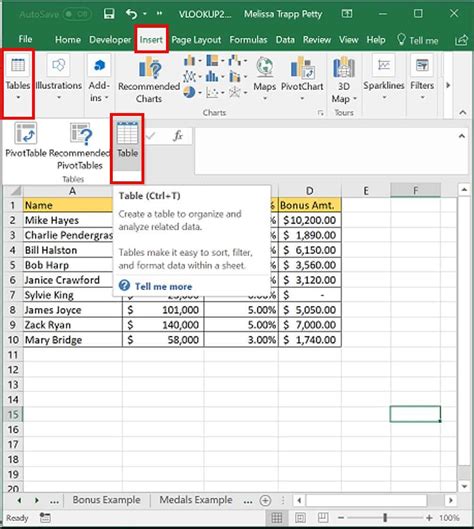Select cell containing Mary Bridge

pos(73,339)
